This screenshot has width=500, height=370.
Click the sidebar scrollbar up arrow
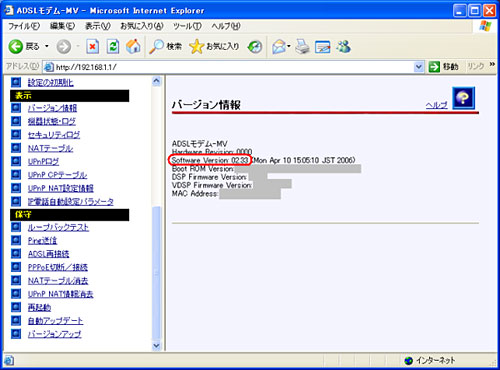(156, 81)
